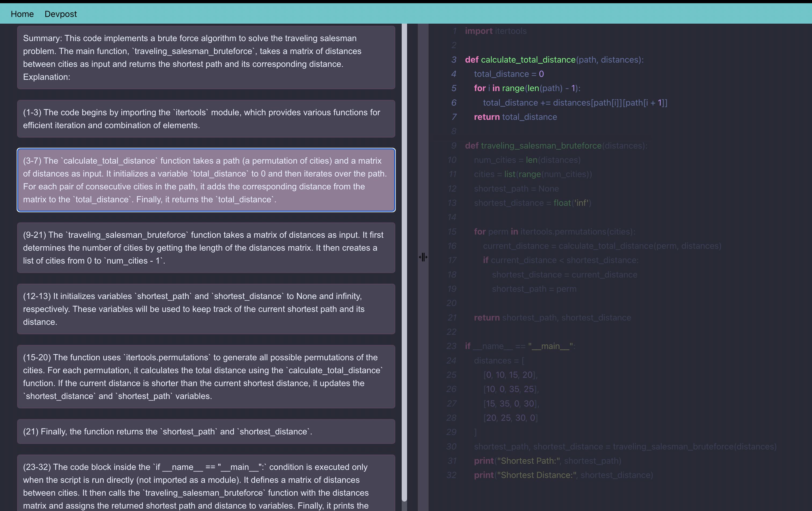The height and width of the screenshot is (511, 812).
Task: Click the 'import itertools' code line
Action: (x=496, y=31)
